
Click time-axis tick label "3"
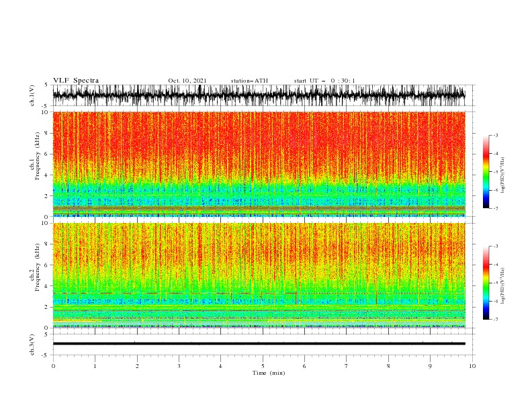click(179, 366)
